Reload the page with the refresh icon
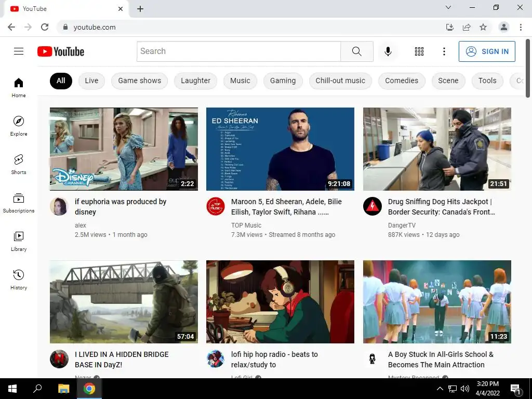Screen dimensions: 532x399 click(45, 27)
